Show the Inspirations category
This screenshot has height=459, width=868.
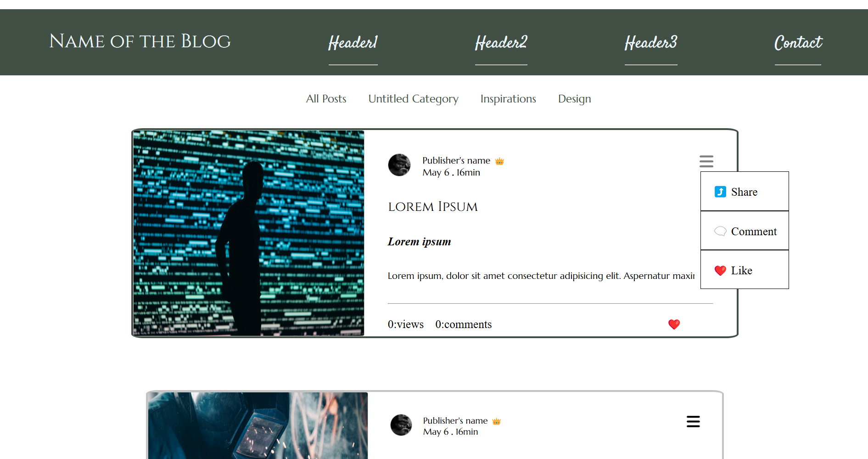(508, 99)
